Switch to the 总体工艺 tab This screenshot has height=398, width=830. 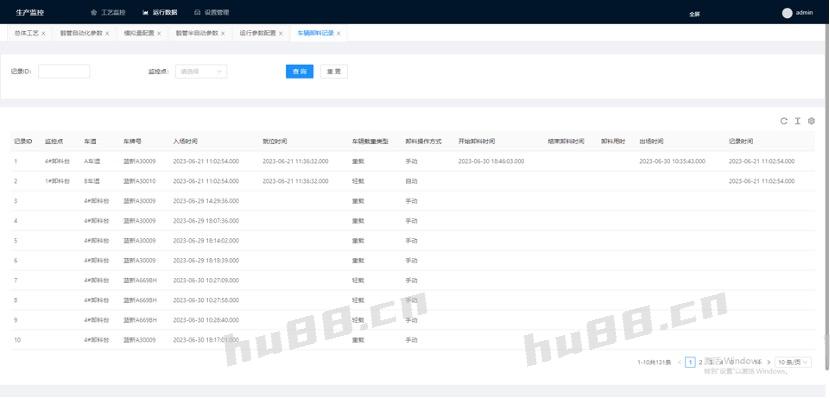tap(26, 33)
